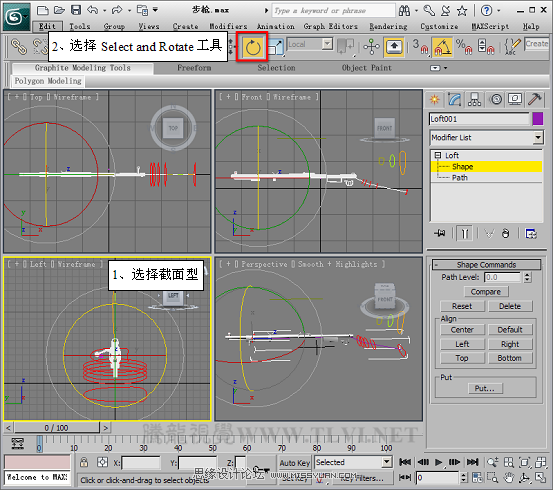Click Remove Modifier trash icon
553x490 pixels.
tap(505, 233)
